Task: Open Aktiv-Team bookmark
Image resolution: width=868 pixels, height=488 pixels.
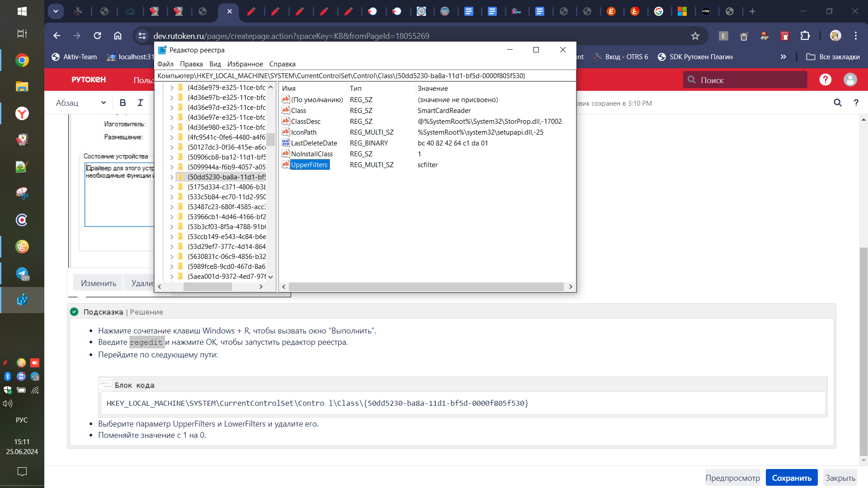Action: tap(75, 56)
